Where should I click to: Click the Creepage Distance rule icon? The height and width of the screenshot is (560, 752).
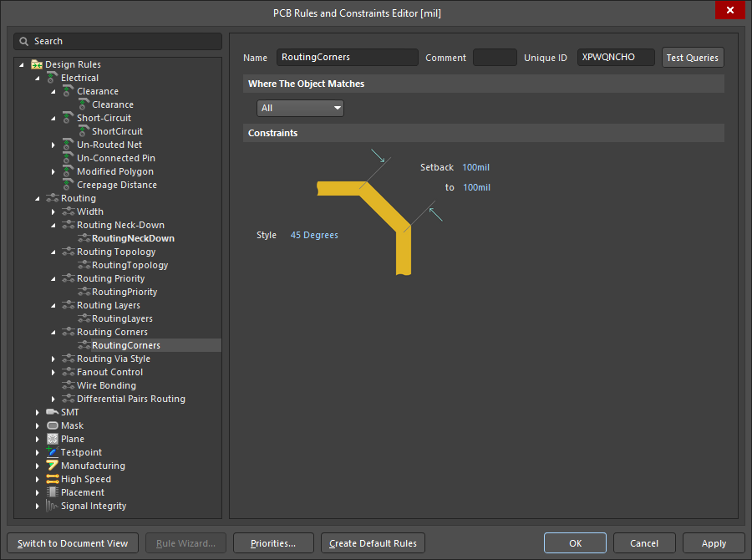[69, 185]
